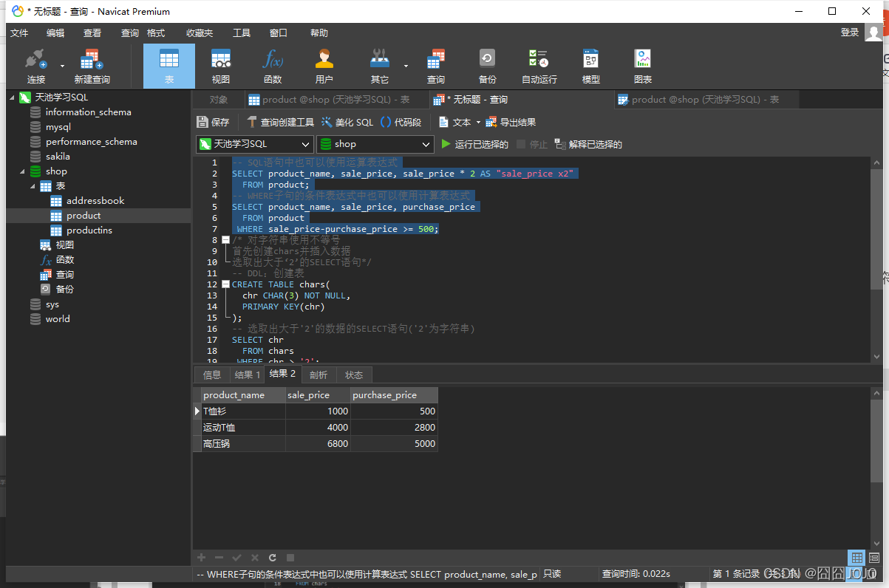Open the 帮助 (Help) menu

click(x=319, y=33)
